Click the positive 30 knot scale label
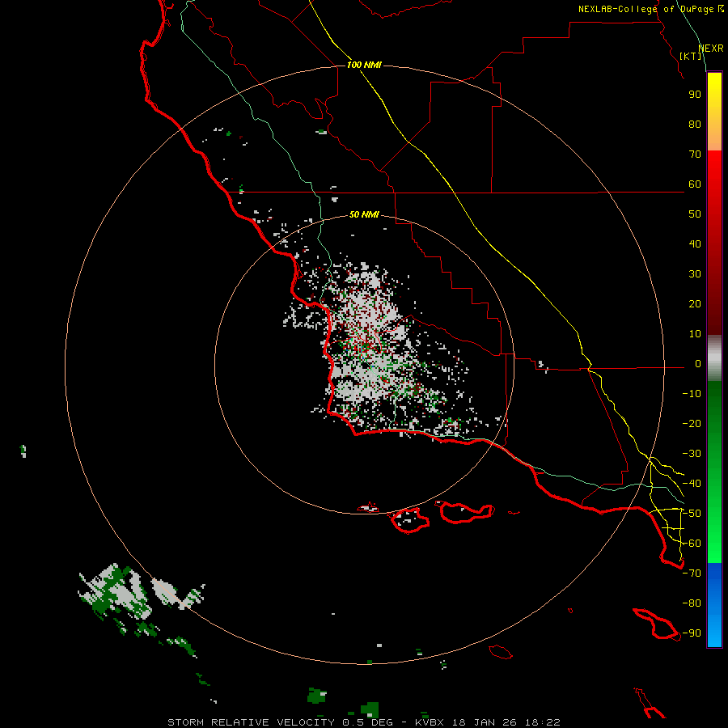 [x=695, y=274]
